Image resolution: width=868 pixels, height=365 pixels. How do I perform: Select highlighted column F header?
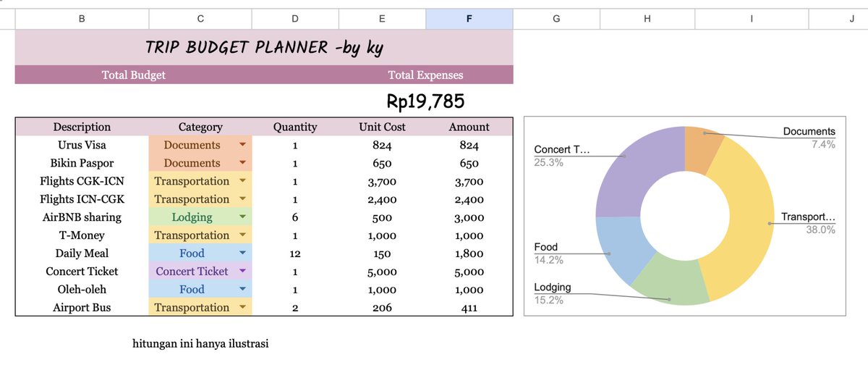point(469,20)
